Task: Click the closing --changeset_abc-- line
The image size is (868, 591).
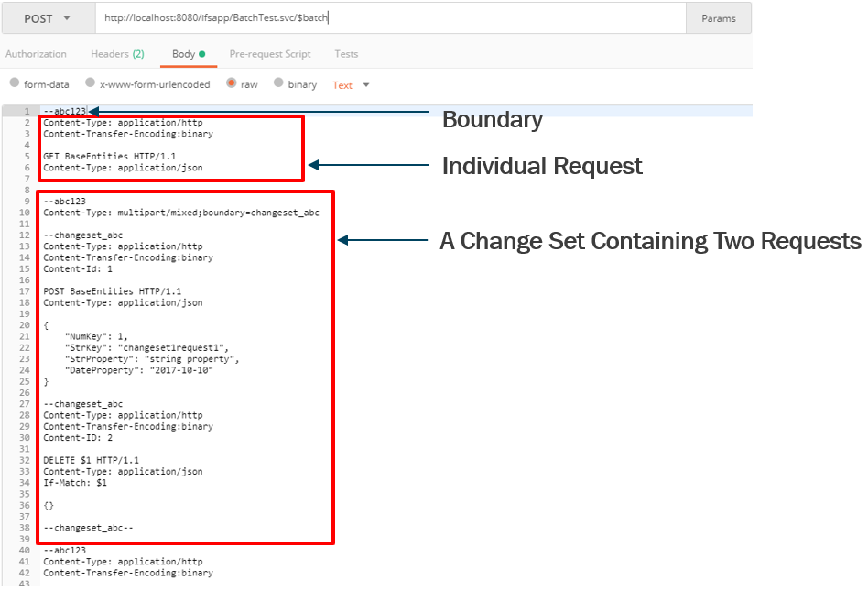Action: pos(88,528)
